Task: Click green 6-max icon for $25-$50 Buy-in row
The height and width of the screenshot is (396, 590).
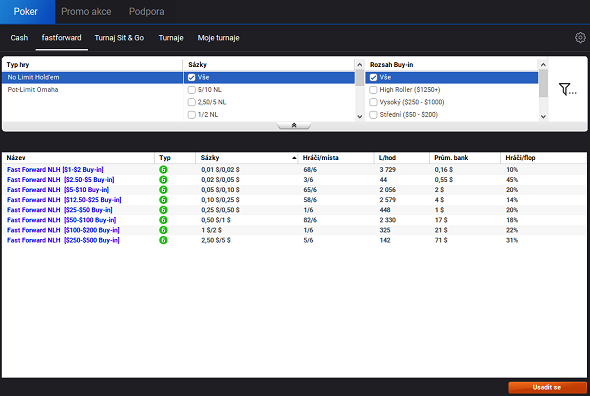Action: [163, 210]
